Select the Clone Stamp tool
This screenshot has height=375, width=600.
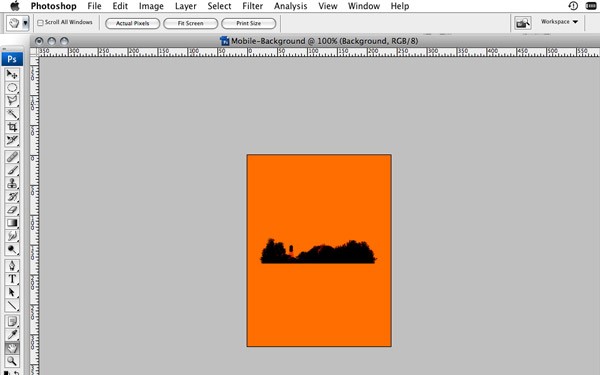(12, 183)
